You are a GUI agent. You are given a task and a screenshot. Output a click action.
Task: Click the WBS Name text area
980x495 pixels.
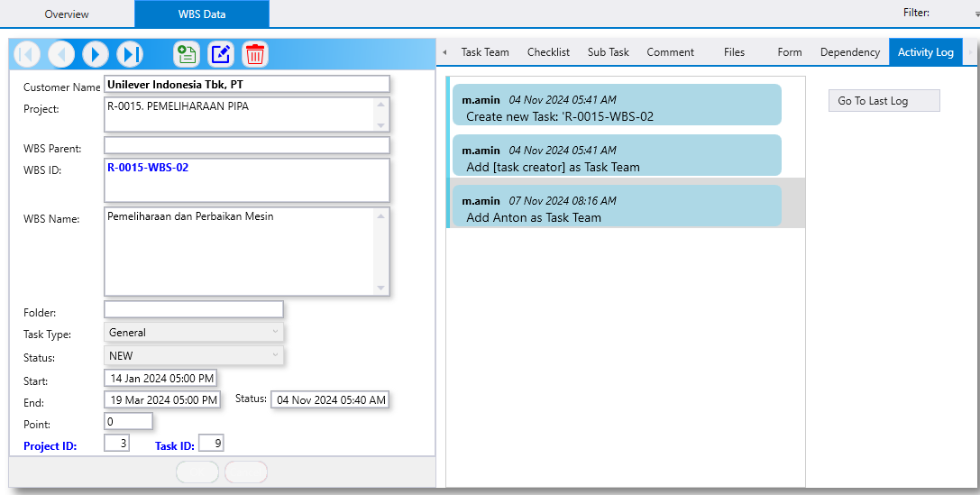247,252
